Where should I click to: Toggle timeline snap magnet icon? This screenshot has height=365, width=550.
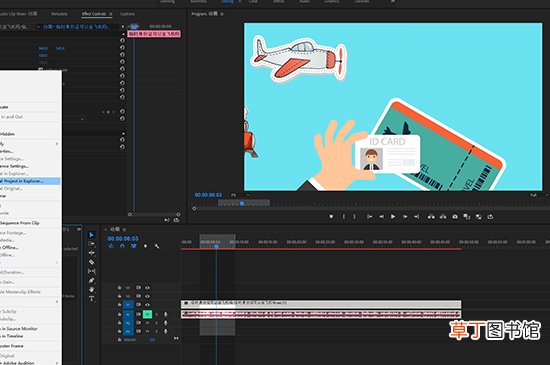(122, 246)
